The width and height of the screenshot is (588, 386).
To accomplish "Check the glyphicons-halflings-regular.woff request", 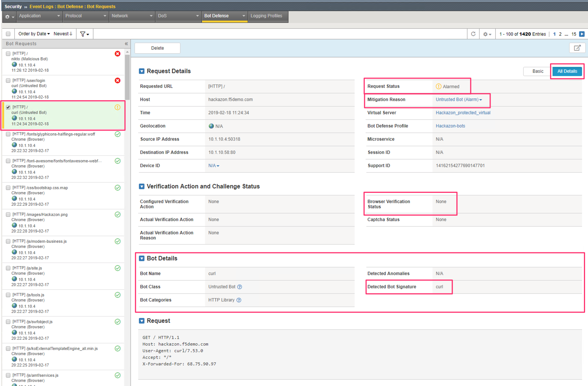I will point(8,134).
